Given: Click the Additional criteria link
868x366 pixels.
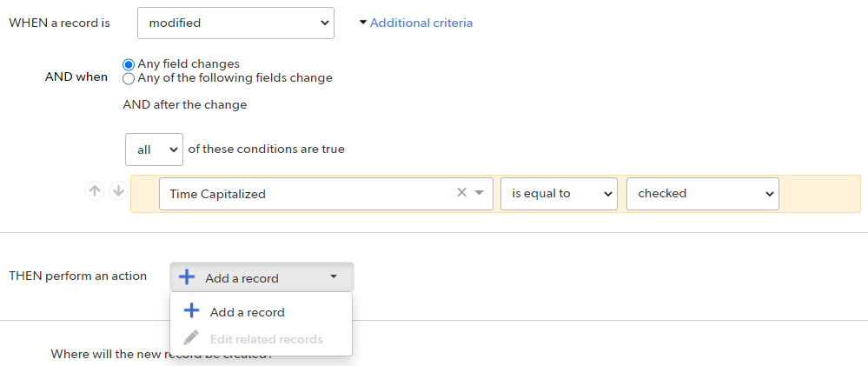Looking at the screenshot, I should click(x=421, y=23).
